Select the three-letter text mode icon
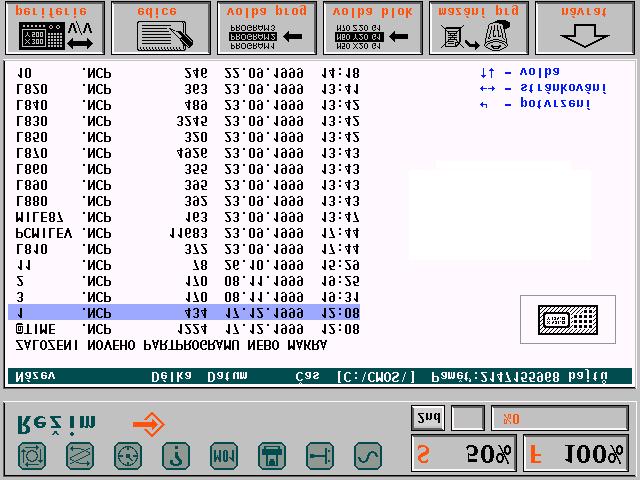The height and width of the screenshot is (480, 640). click(x=224, y=456)
